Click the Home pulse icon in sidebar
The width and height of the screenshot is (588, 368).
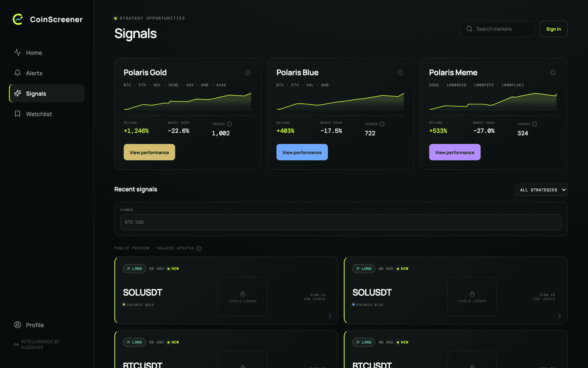(x=18, y=52)
